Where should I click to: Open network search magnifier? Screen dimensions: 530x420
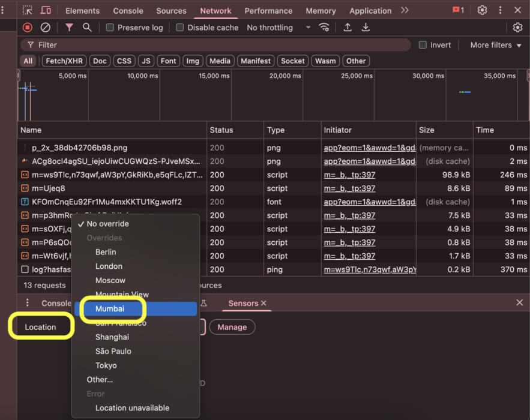click(87, 28)
